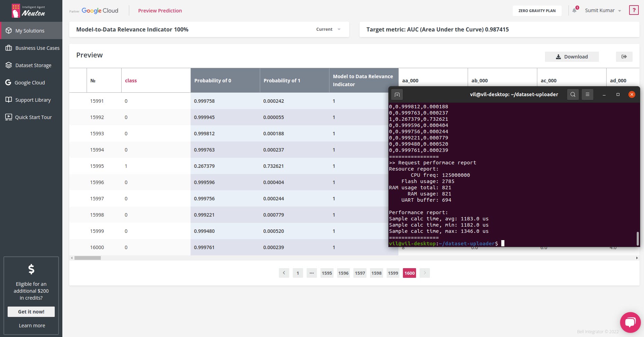The width and height of the screenshot is (644, 337).
Task: Open terminal hamburger menu
Action: point(588,94)
